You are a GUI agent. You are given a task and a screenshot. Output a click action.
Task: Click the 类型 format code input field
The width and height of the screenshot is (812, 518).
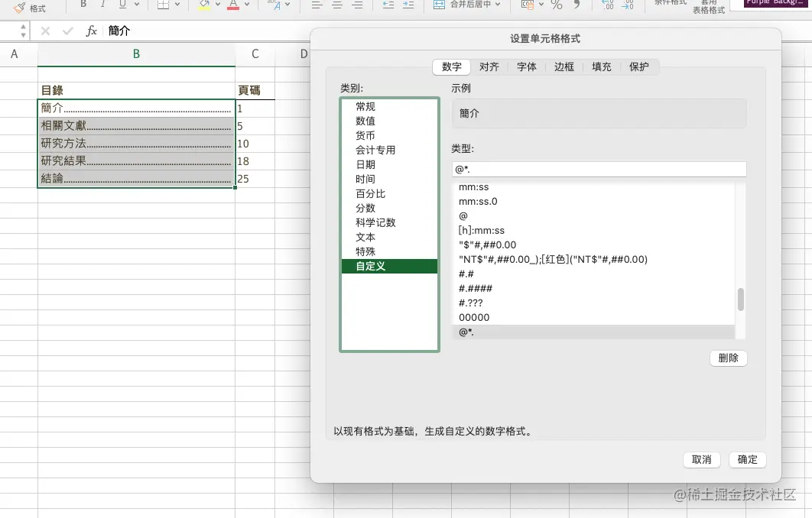599,169
